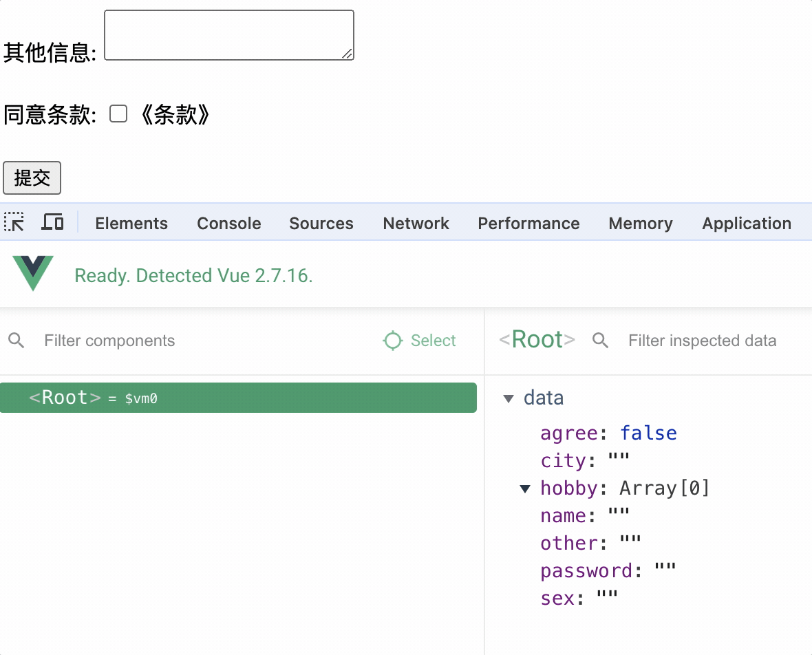The width and height of the screenshot is (812, 655).
Task: Switch to the Application tab
Action: (747, 224)
